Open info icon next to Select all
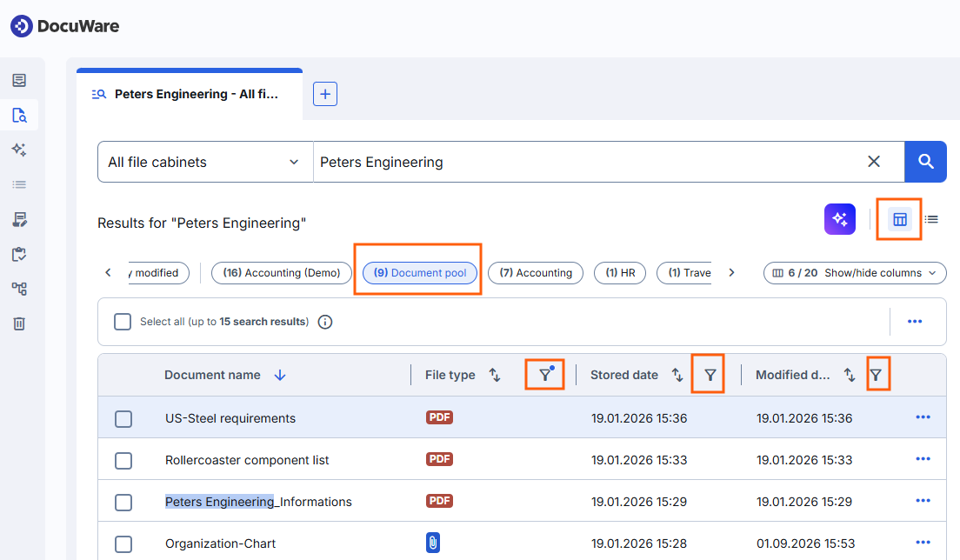Viewport: 960px width, 560px height. pyautogui.click(x=325, y=322)
